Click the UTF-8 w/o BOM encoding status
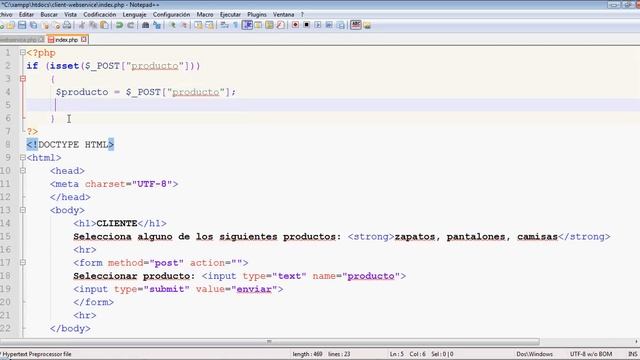 pos(591,354)
